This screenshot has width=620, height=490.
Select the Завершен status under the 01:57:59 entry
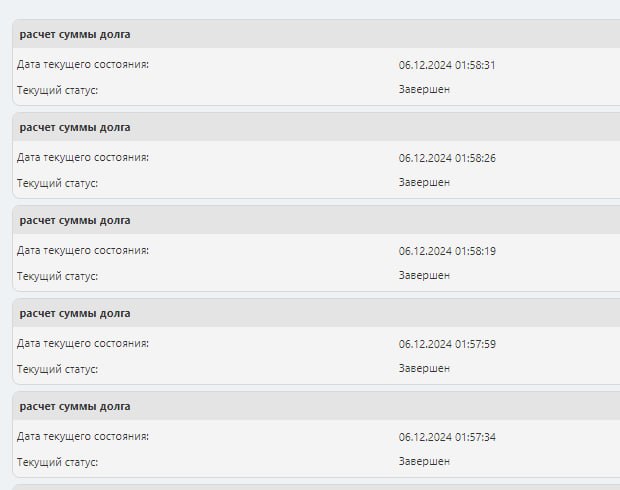click(x=424, y=369)
